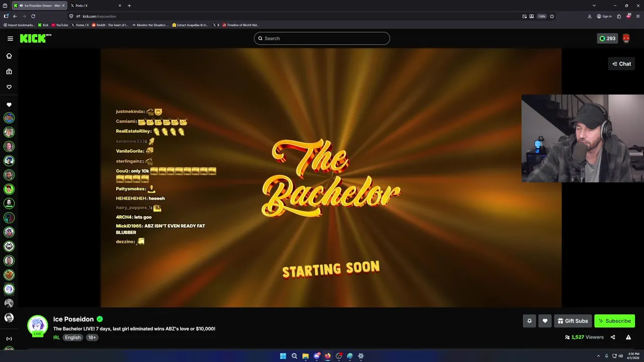Viewport: 644px width, 362px height.
Task: Click the Gift Subs button
Action: pyautogui.click(x=573, y=321)
